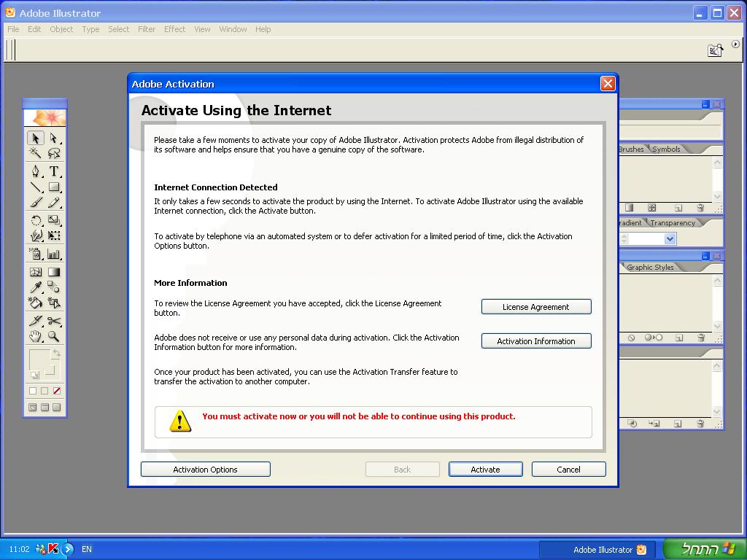Switch to Full Screen with Menu Bar

(44, 408)
